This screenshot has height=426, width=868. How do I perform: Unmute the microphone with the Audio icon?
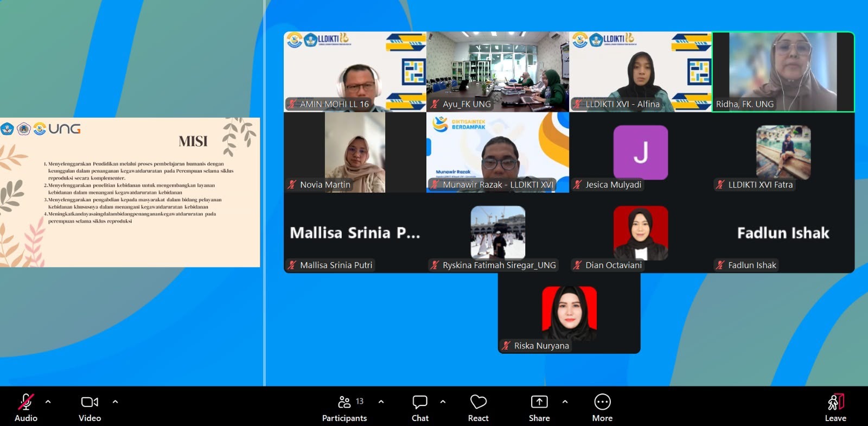point(25,402)
